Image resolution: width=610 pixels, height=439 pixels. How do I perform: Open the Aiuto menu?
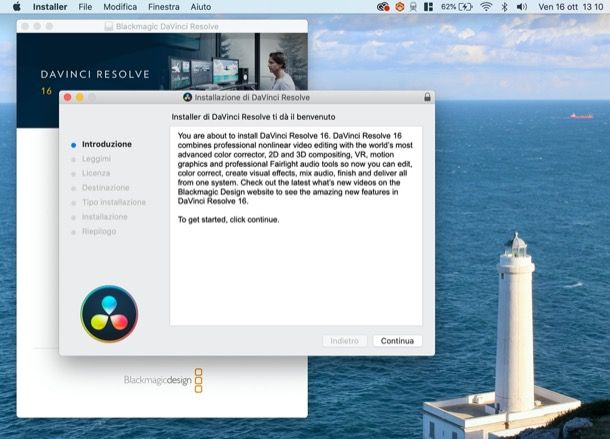coord(201,7)
